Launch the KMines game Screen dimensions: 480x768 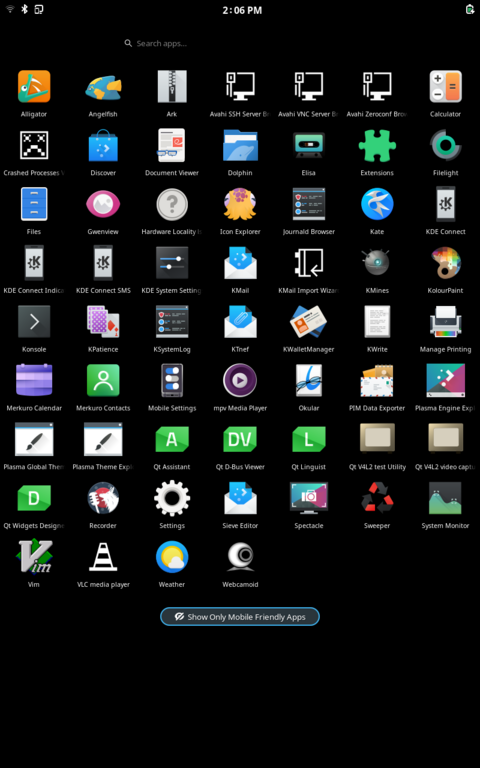(377, 263)
